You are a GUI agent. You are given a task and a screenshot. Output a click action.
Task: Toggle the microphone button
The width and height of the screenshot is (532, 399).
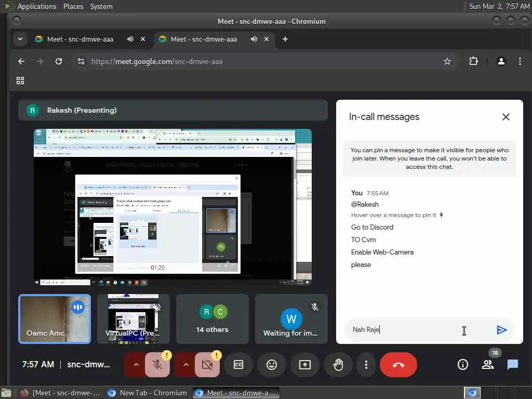pos(157,365)
